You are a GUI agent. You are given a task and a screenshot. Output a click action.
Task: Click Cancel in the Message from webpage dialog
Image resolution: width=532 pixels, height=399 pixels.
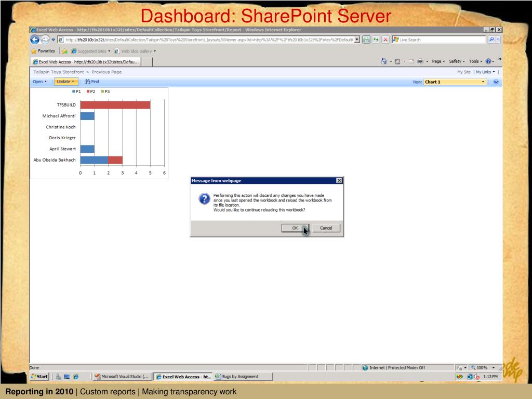[326, 228]
